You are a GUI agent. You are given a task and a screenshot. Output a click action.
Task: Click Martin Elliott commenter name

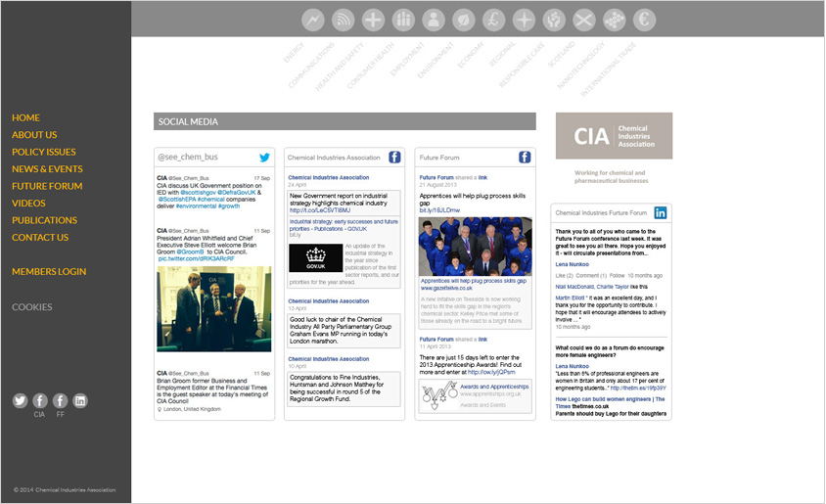click(570, 298)
